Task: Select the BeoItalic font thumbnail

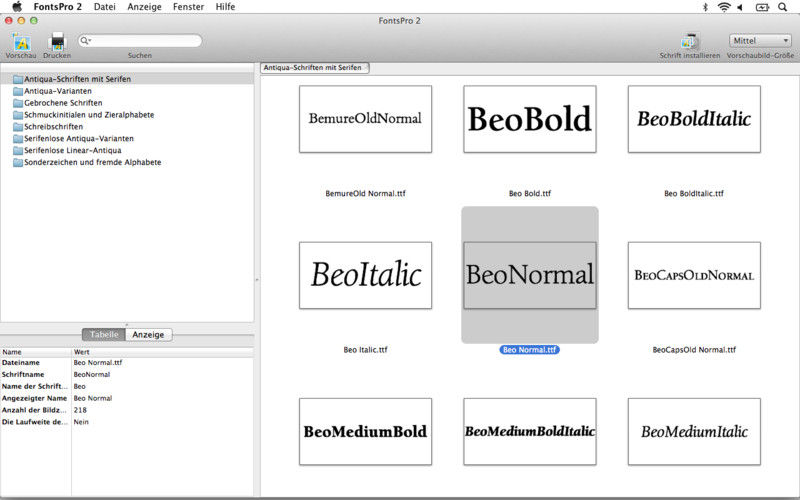Action: pos(365,275)
